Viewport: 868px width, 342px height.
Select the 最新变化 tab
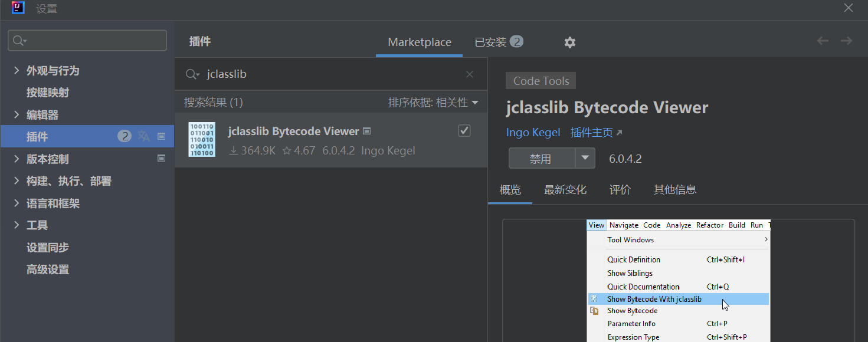click(x=565, y=190)
